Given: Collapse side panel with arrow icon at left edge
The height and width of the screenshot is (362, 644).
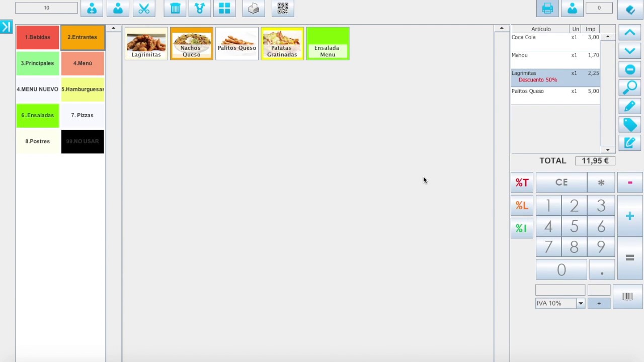Looking at the screenshot, I should [x=6, y=27].
